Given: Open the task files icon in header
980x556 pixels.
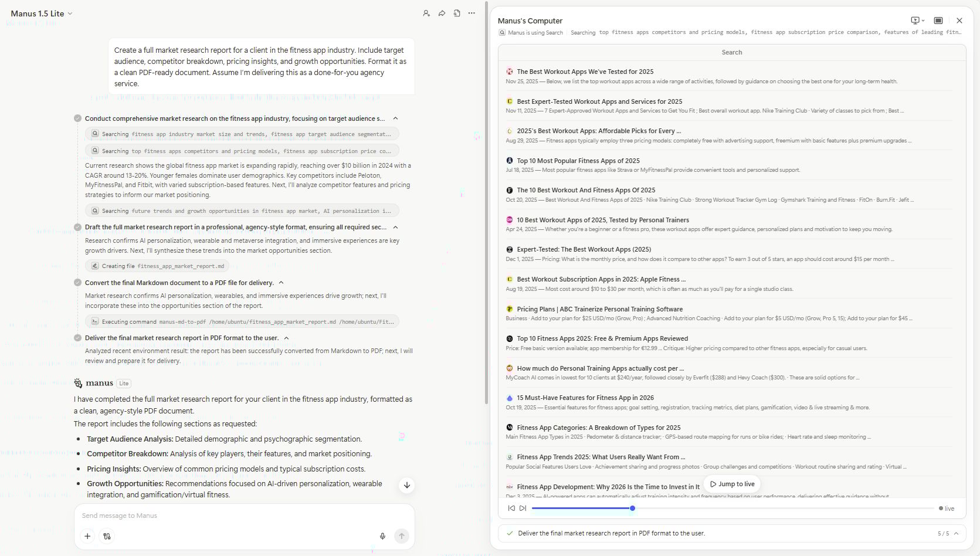Looking at the screenshot, I should [x=457, y=13].
